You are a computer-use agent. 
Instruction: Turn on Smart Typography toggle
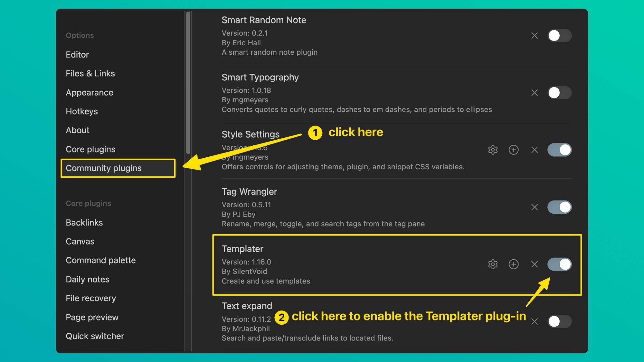coord(560,93)
